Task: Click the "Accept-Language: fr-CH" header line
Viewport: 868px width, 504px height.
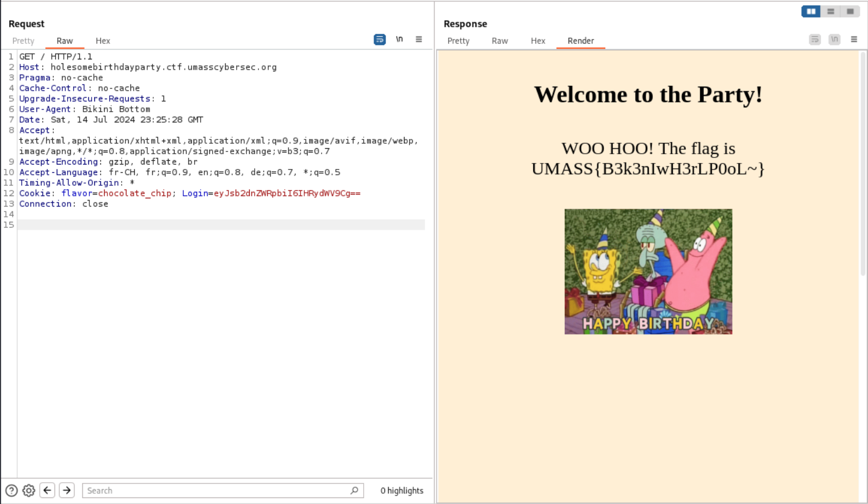Action: (x=179, y=172)
